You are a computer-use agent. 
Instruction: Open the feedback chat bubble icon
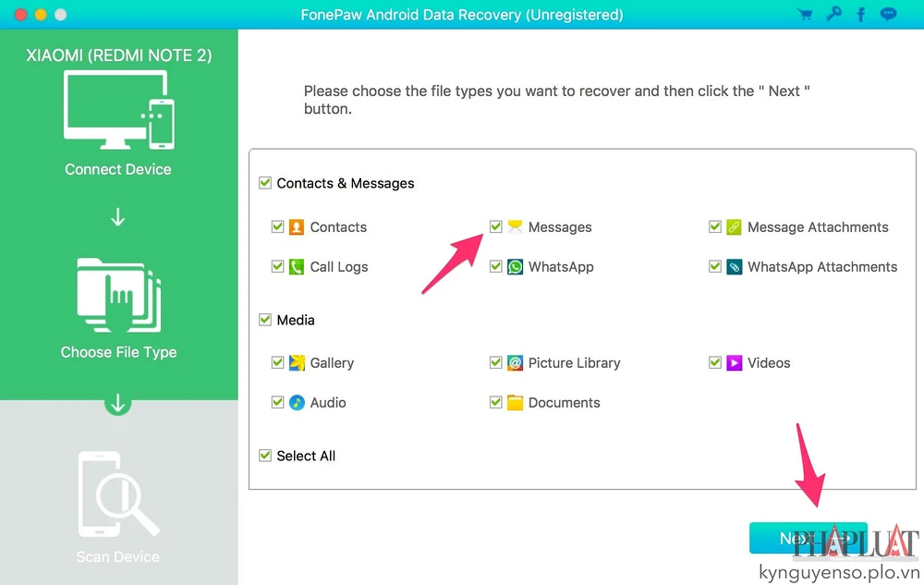point(888,14)
